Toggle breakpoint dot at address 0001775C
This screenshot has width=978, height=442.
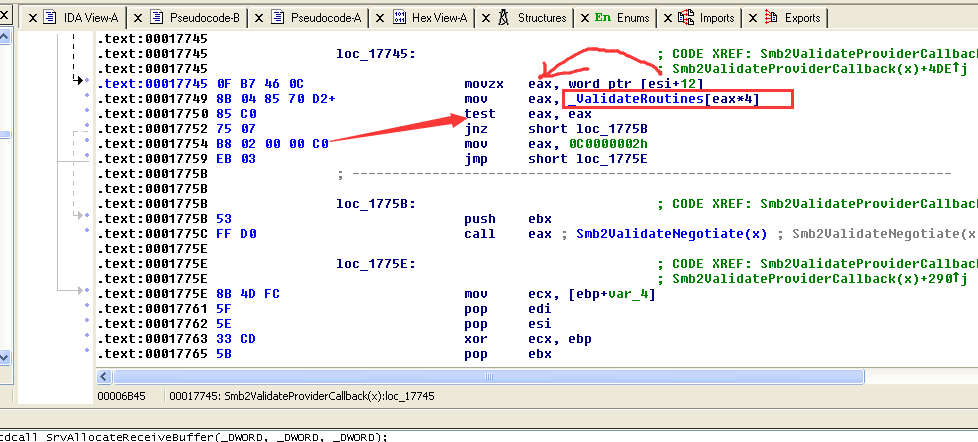90,234
